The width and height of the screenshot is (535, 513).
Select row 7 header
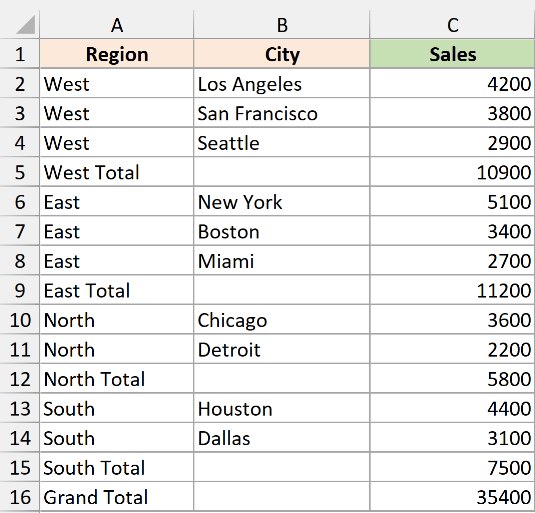pos(20,231)
